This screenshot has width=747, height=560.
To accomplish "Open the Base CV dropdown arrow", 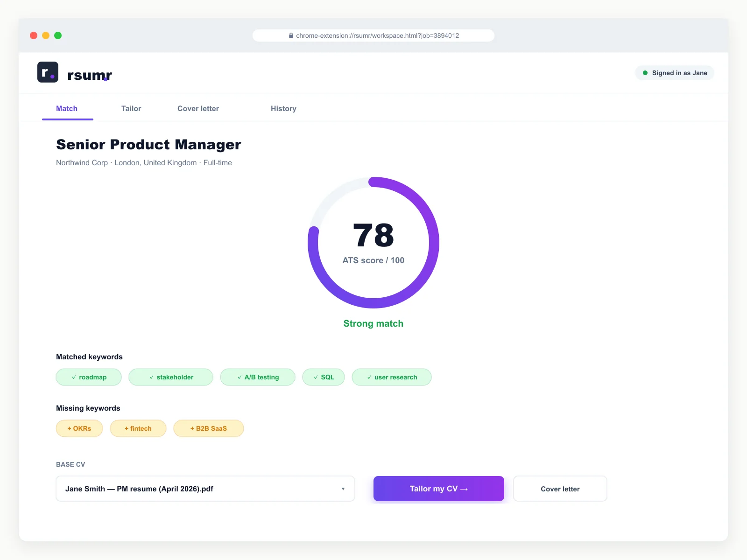I will click(343, 489).
